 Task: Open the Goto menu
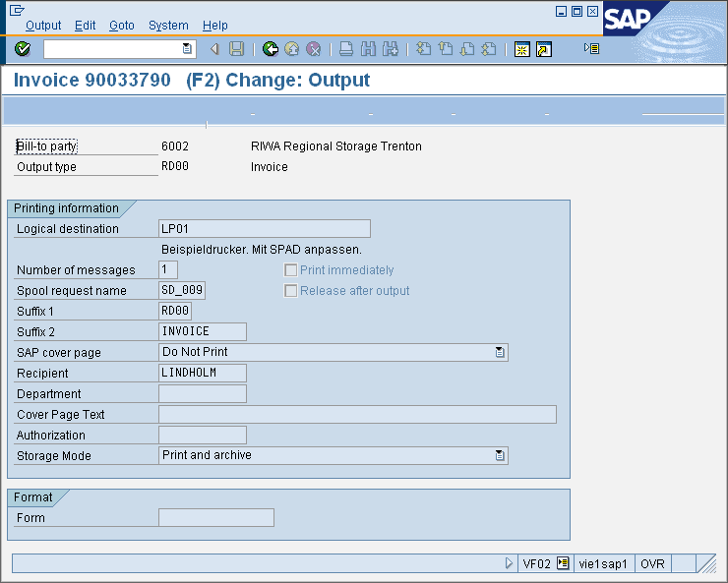click(122, 26)
